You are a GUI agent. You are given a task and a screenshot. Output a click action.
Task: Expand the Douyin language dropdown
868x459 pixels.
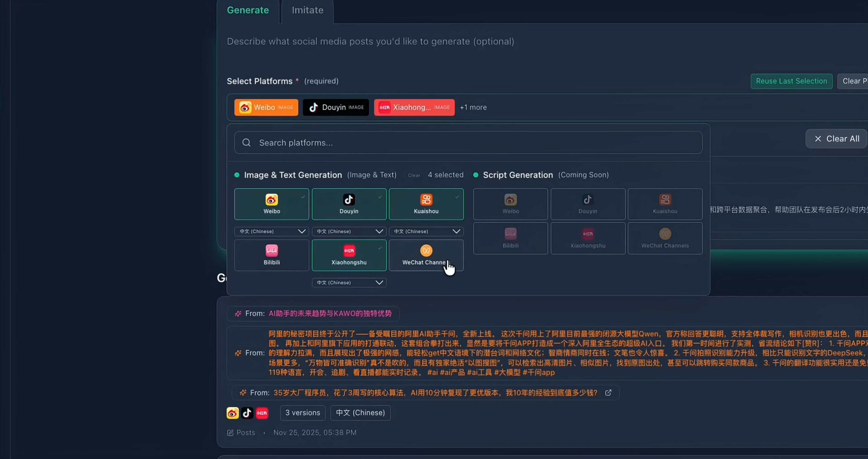[x=349, y=231]
